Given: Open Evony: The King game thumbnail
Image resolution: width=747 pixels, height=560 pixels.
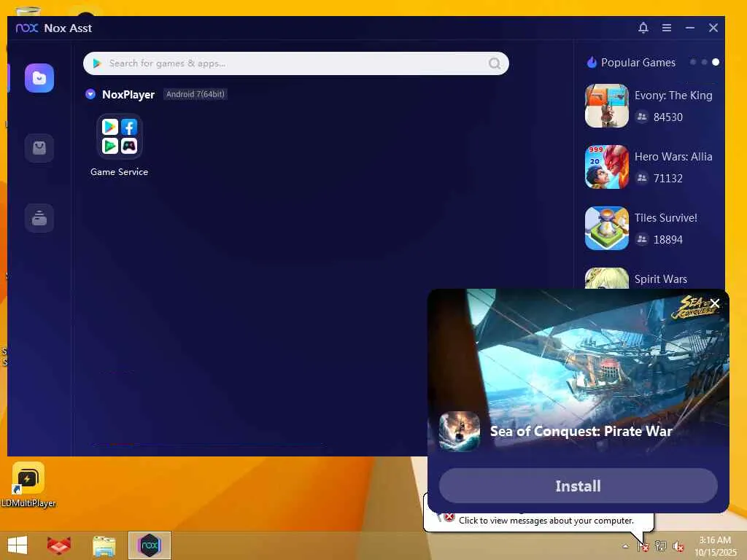Looking at the screenshot, I should (606, 106).
